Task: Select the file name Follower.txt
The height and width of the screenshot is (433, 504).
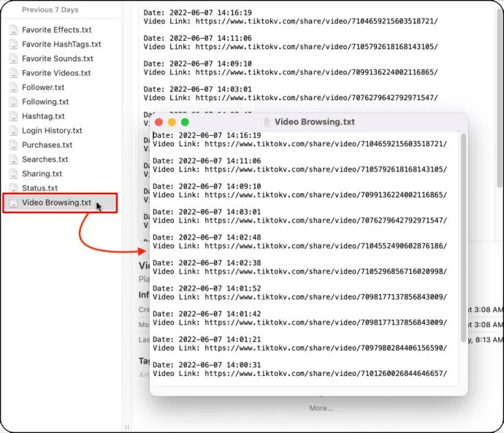Action: 43,88
